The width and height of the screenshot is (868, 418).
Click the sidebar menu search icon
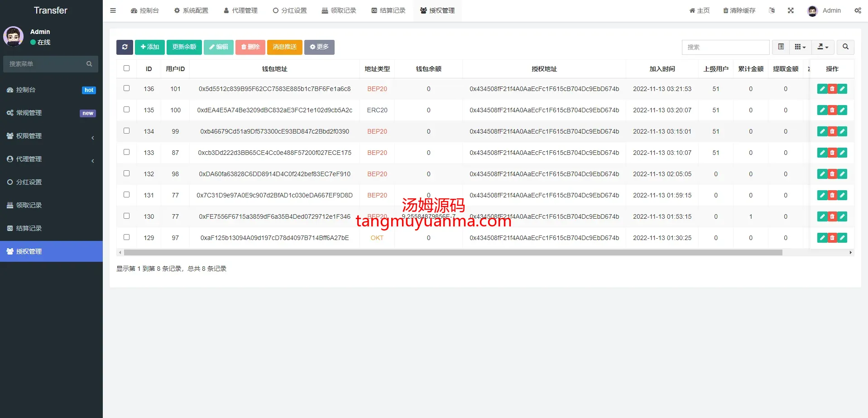coord(89,64)
